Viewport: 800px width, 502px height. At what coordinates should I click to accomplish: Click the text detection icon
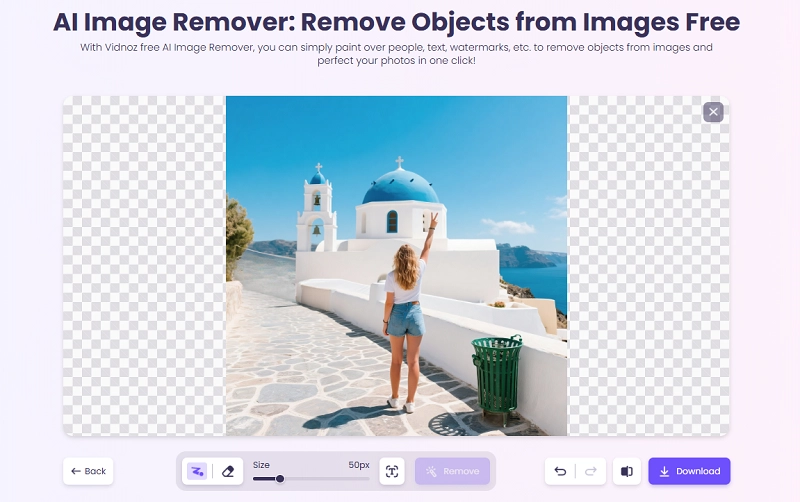pos(392,471)
